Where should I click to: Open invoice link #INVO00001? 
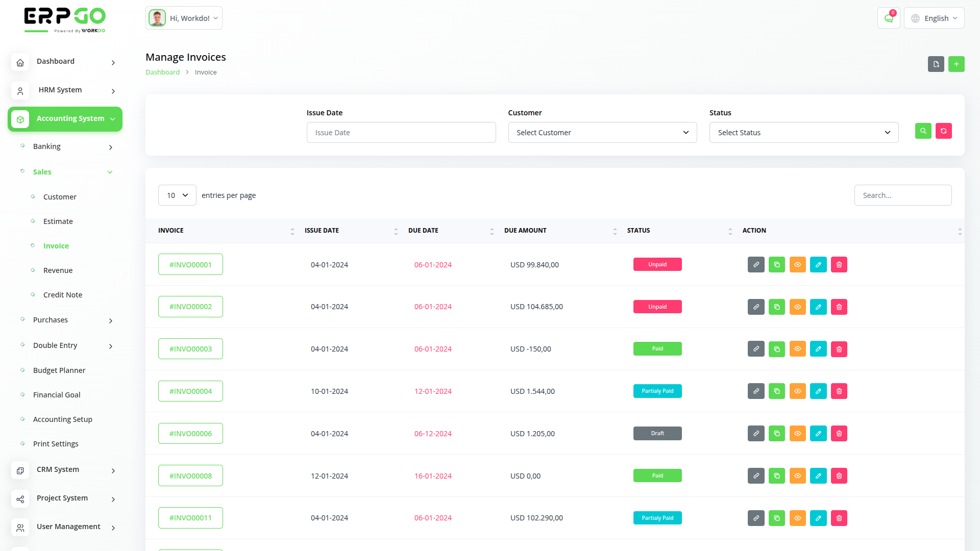coord(190,265)
